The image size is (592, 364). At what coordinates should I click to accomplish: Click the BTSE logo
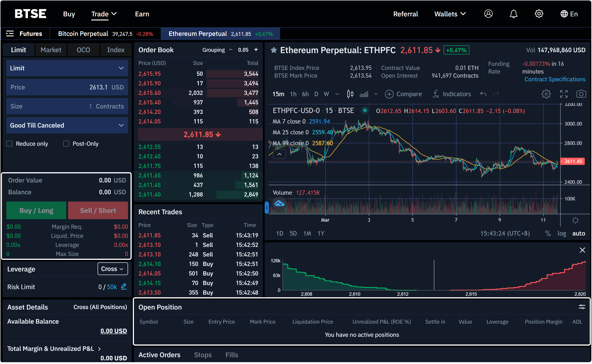[31, 14]
